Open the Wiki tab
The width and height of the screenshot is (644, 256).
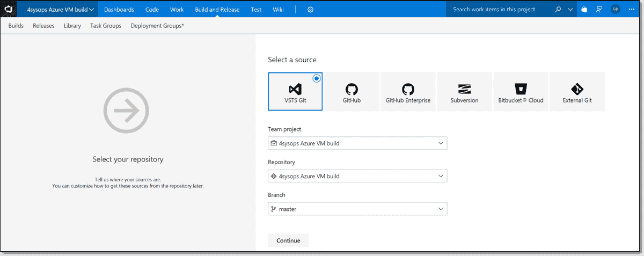(278, 10)
